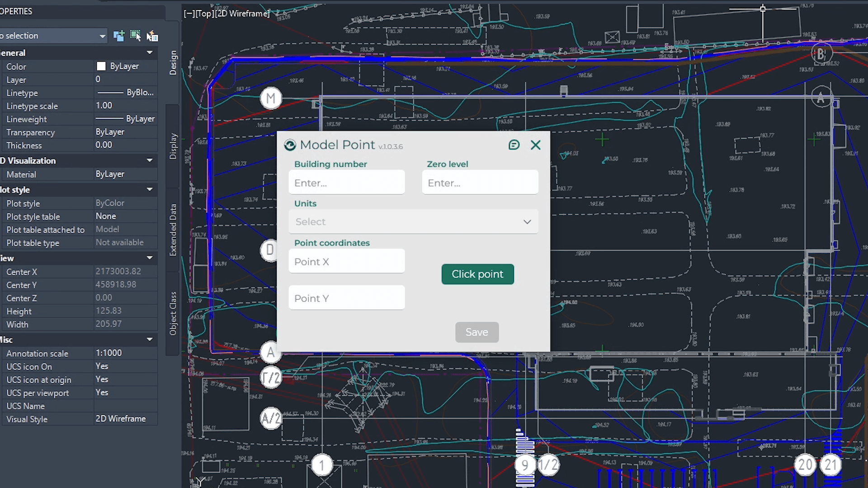Collapse the 'View' properties section
The width and height of the screenshot is (868, 488).
150,258
